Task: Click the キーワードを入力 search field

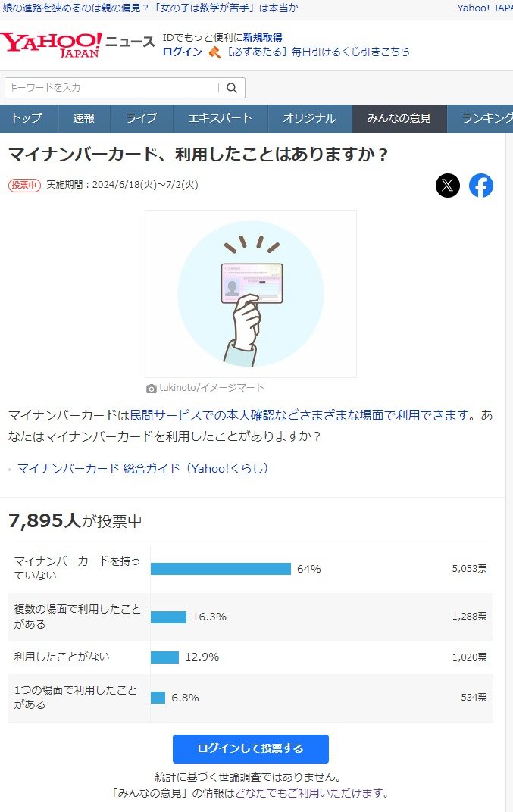Action: (x=111, y=88)
